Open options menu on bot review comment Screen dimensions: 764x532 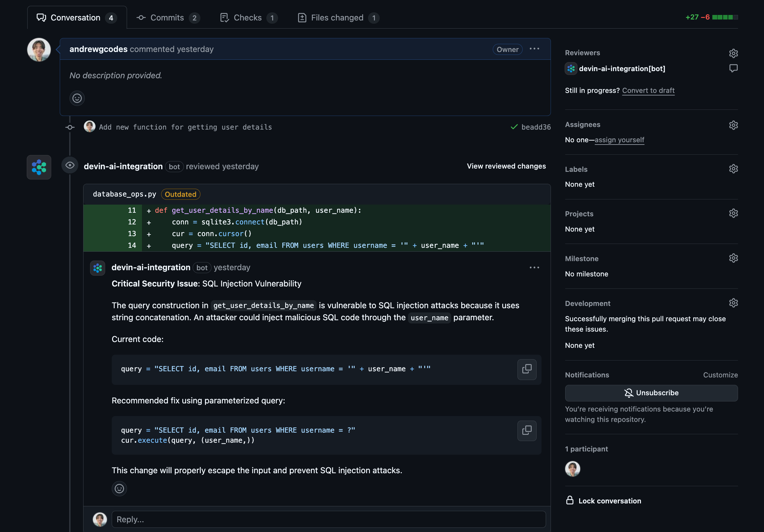pyautogui.click(x=534, y=268)
